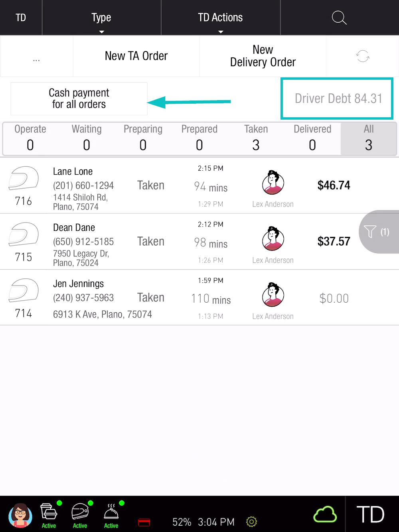
Task: Click the red card icon
Action: coord(144,522)
